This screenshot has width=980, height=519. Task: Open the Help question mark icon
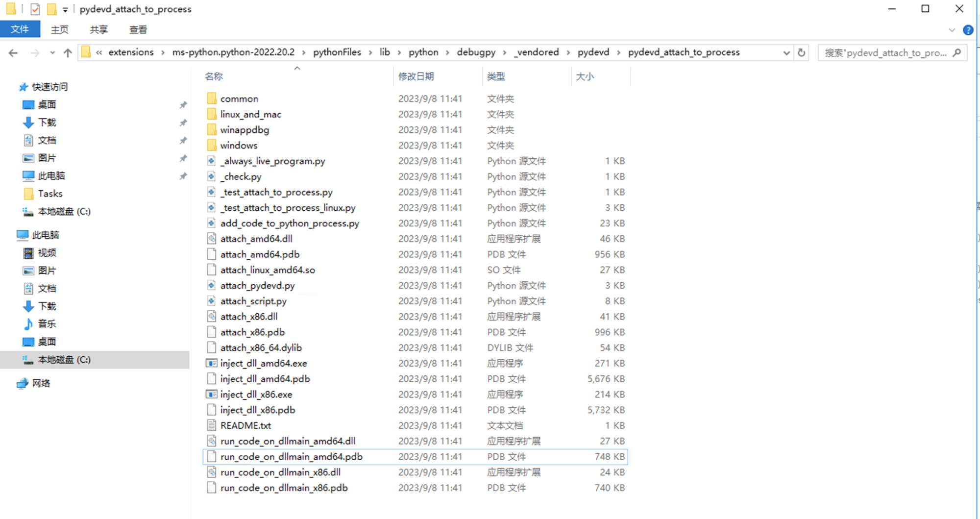point(968,30)
